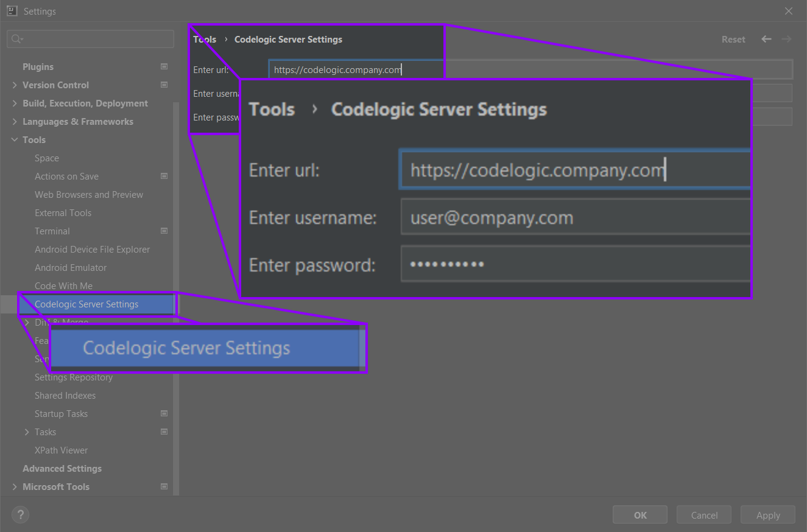
Task: Click the Apply button
Action: click(767, 514)
